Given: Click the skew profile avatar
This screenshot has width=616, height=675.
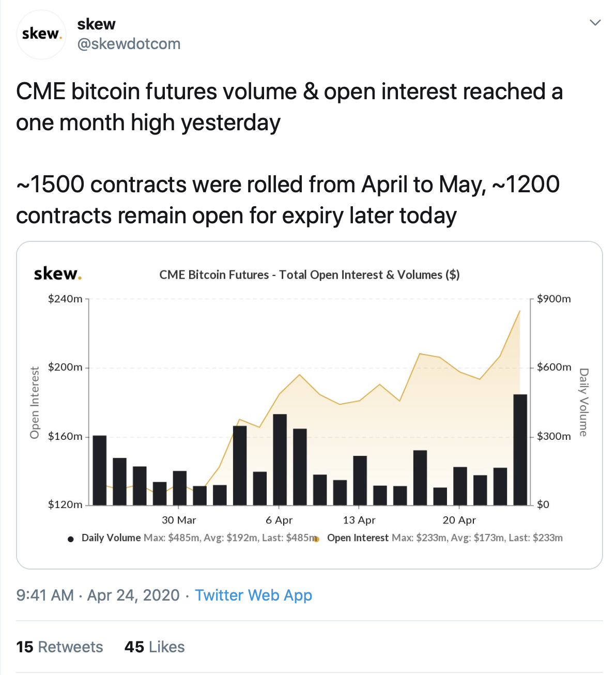Looking at the screenshot, I should tap(41, 34).
